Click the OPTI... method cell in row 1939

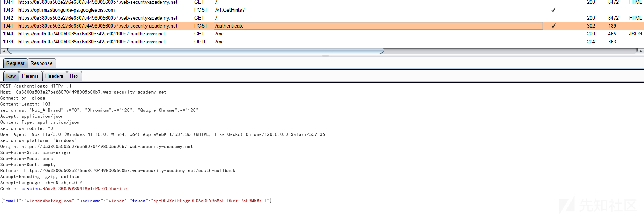coord(202,42)
